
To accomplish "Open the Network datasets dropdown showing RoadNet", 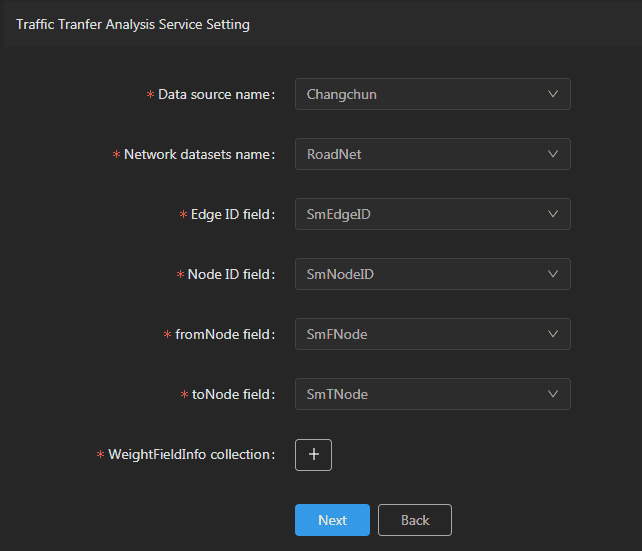I will pyautogui.click(x=432, y=154).
